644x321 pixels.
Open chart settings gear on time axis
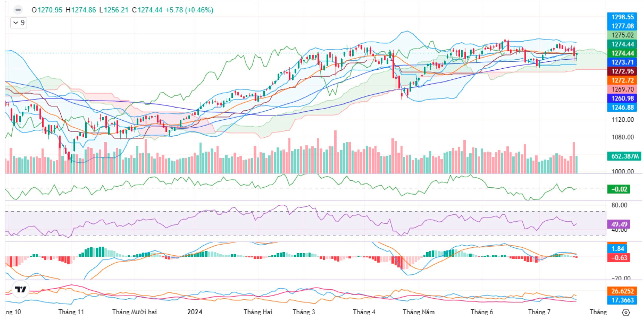(626, 312)
